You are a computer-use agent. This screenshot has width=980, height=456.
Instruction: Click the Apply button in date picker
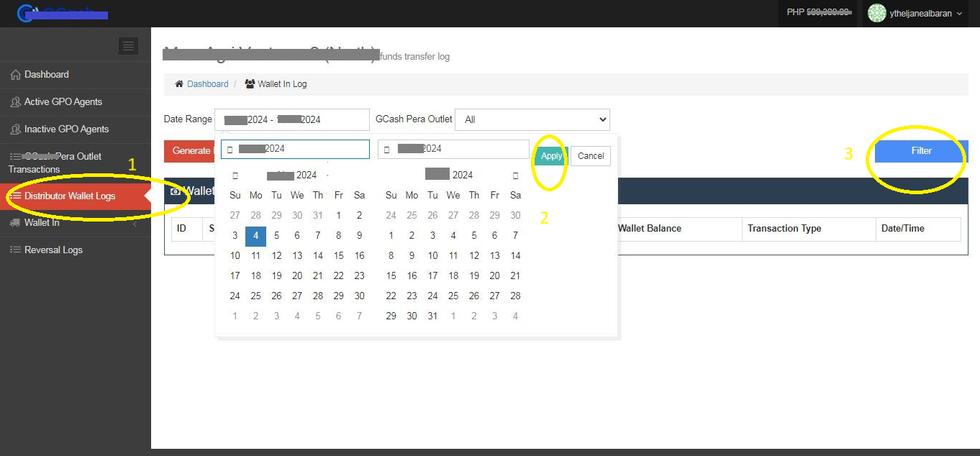(x=551, y=156)
